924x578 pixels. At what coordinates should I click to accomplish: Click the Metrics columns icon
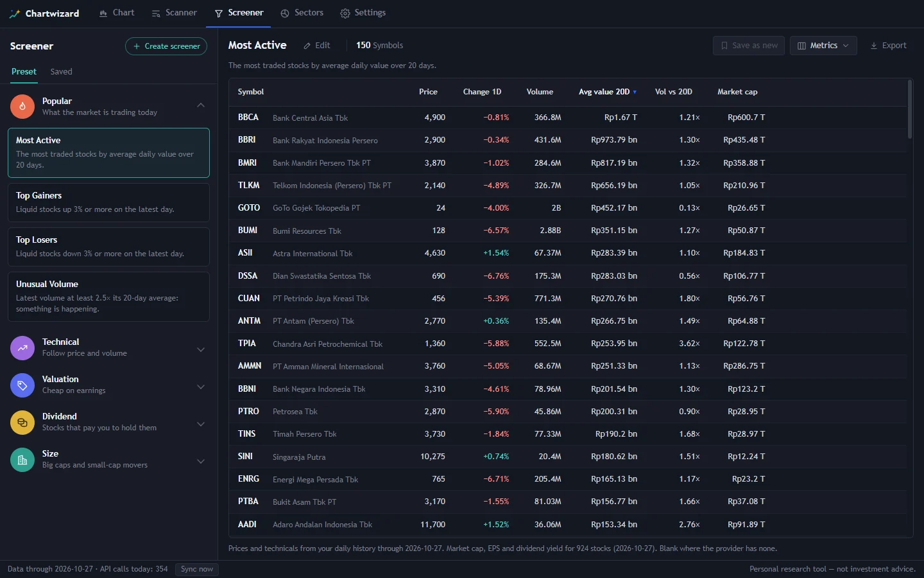[x=801, y=46]
